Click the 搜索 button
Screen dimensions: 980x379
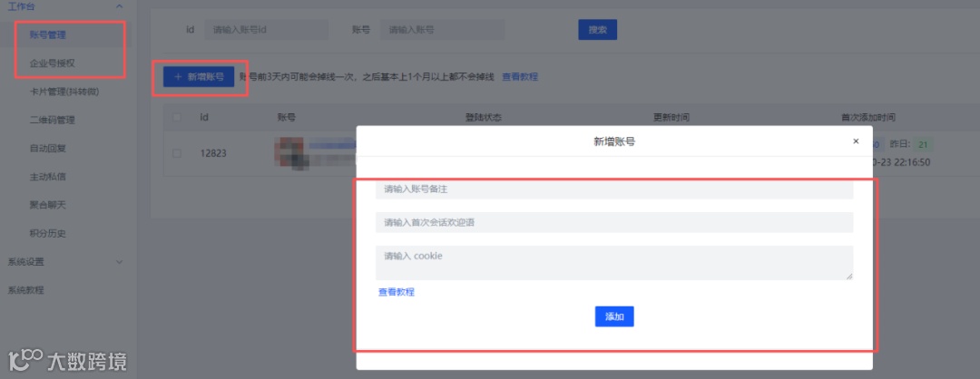click(x=597, y=29)
